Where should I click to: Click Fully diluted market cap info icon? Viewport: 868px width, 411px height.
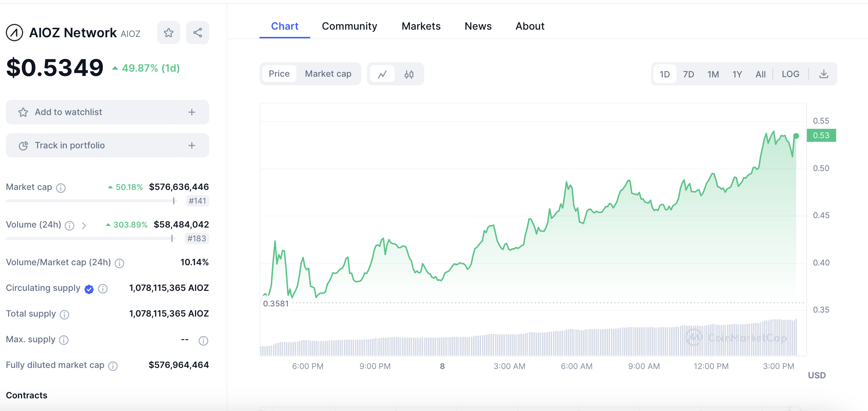pyautogui.click(x=113, y=366)
